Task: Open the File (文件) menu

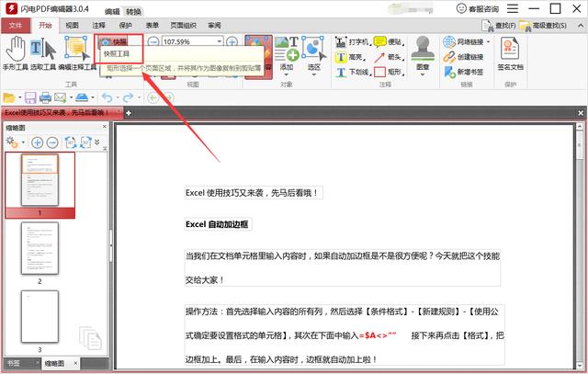Action: (x=16, y=26)
